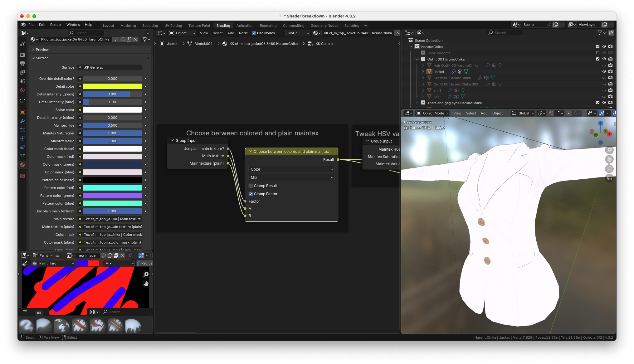This screenshot has width=634, height=364.
Task: Hide the Jacket object with eye icon
Action: [604, 71]
